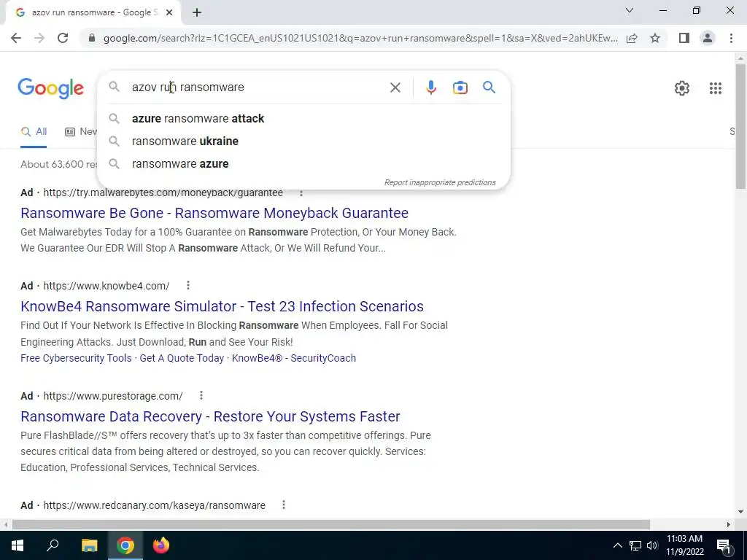Launch File Explorer from the taskbar
The image size is (747, 560).
coord(89,545)
